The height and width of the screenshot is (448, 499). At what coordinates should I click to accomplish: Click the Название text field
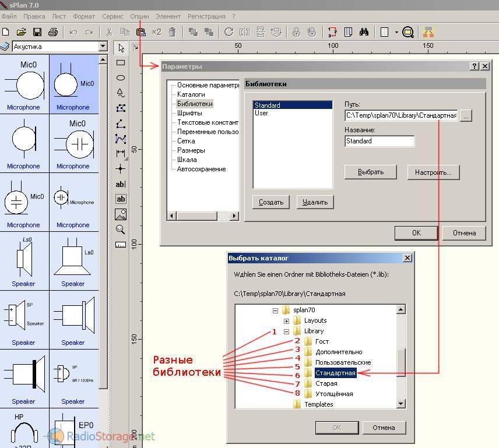tap(379, 141)
